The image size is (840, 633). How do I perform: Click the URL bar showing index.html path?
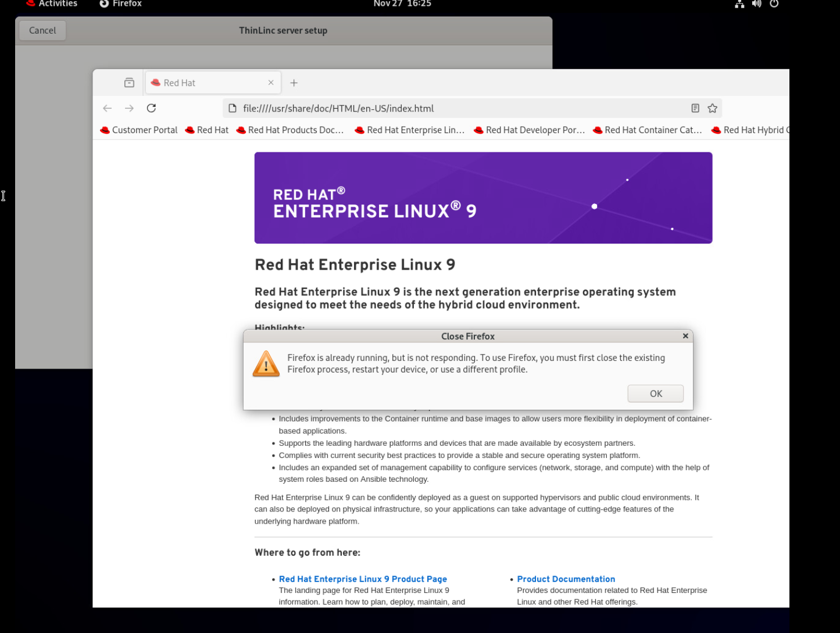(472, 108)
